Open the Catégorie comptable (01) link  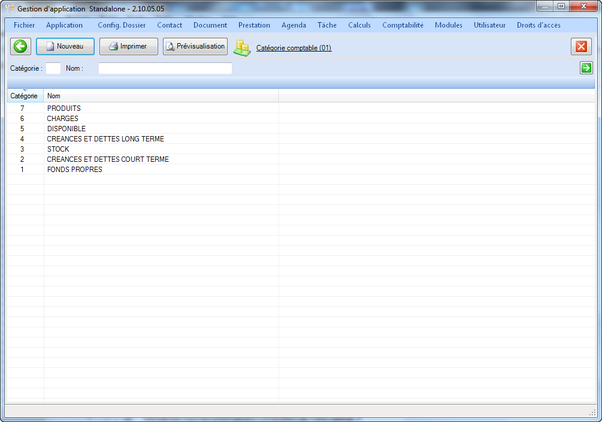coord(293,48)
